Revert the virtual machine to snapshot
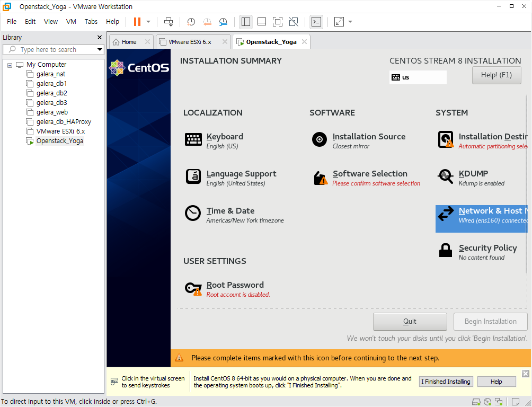This screenshot has width=532, height=407. [x=207, y=22]
